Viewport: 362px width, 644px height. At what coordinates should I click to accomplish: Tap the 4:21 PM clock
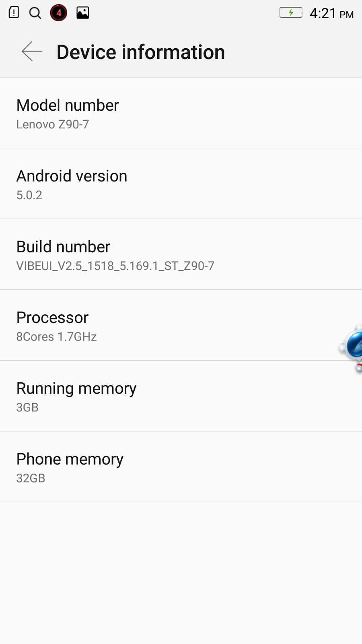click(x=331, y=13)
